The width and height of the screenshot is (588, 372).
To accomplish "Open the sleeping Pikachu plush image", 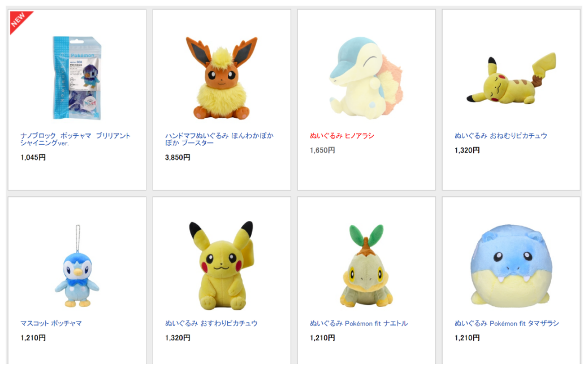I will [511, 79].
